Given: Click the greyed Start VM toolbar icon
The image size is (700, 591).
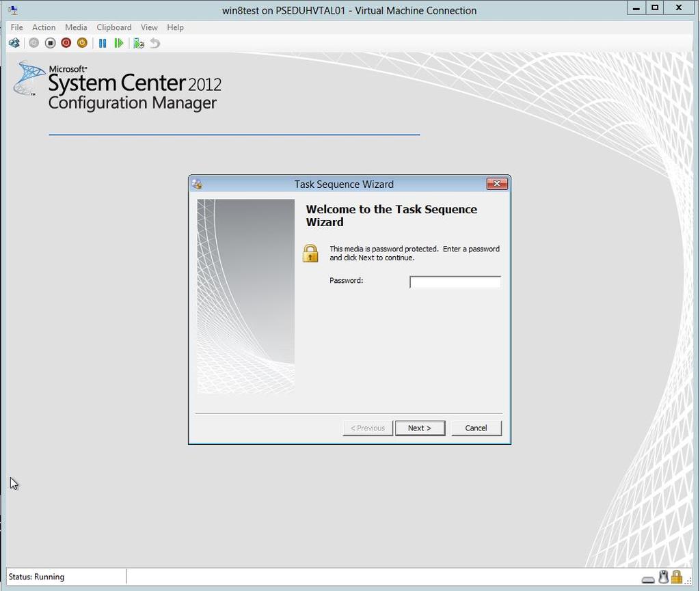Looking at the screenshot, I should pos(34,43).
